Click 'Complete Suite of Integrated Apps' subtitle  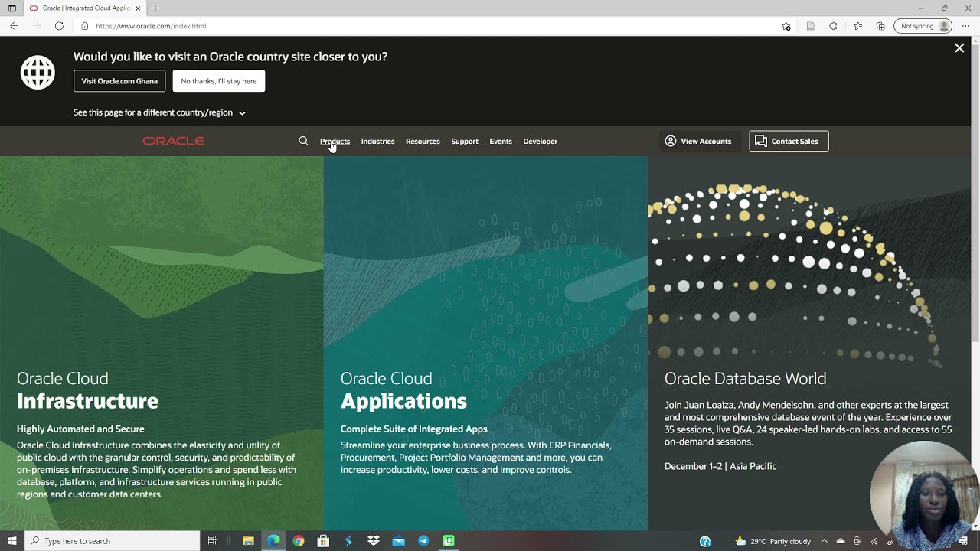[x=414, y=429]
